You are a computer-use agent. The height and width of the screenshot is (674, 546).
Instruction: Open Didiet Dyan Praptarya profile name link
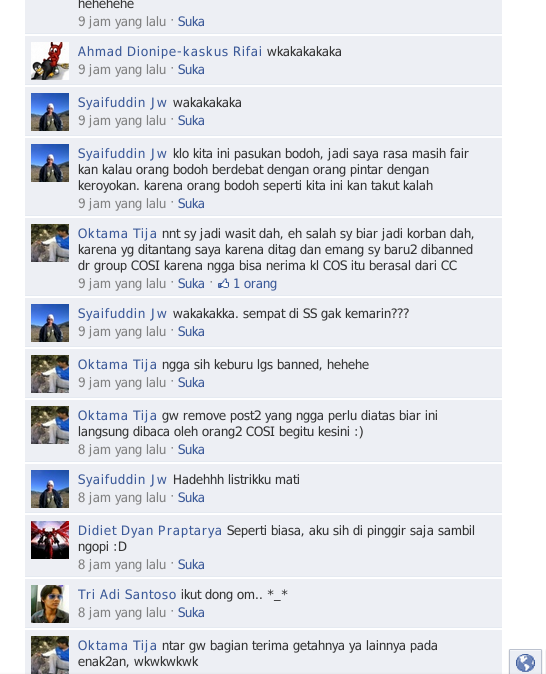(x=150, y=530)
